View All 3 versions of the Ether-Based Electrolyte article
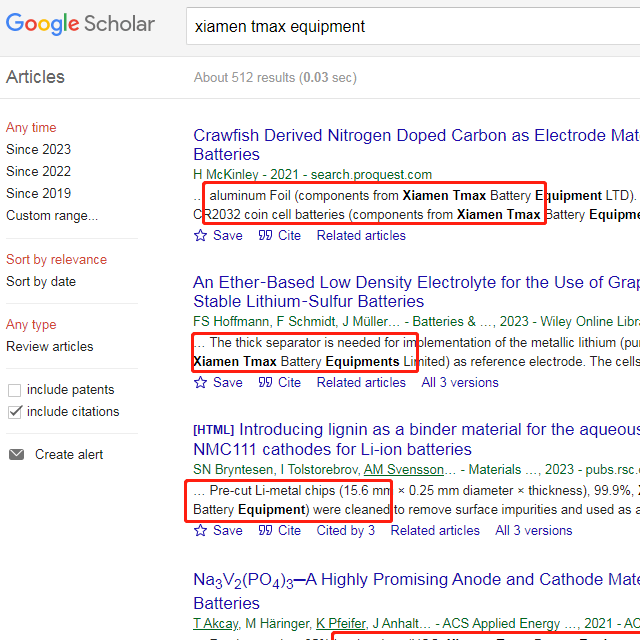The image size is (640, 640). (x=460, y=382)
